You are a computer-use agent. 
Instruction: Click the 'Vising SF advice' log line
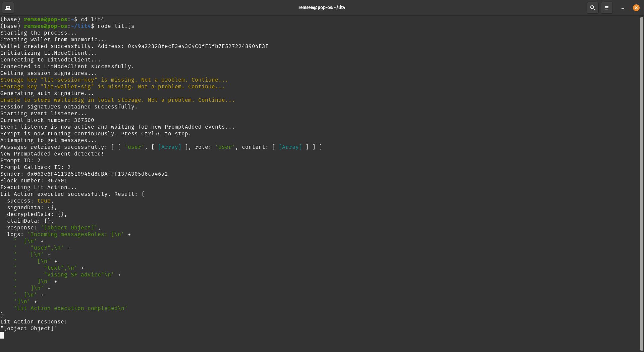tap(67, 275)
